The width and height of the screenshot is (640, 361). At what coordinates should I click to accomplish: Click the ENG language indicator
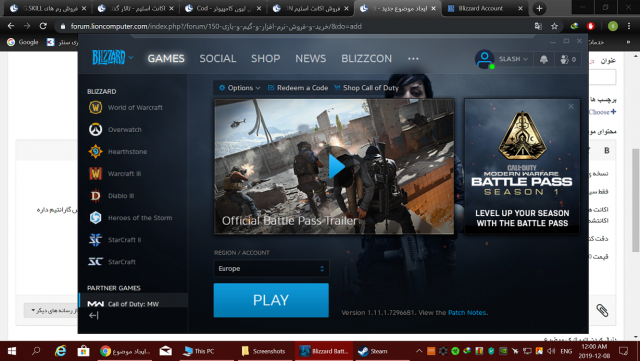566,351
